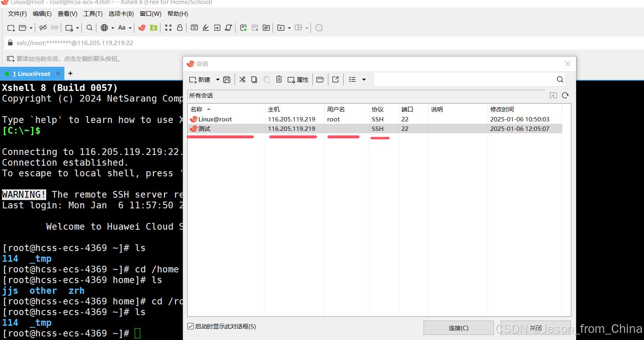The height and width of the screenshot is (340, 644).
Task: Select the 1 Linux@root terminal tab
Action: [x=31, y=74]
